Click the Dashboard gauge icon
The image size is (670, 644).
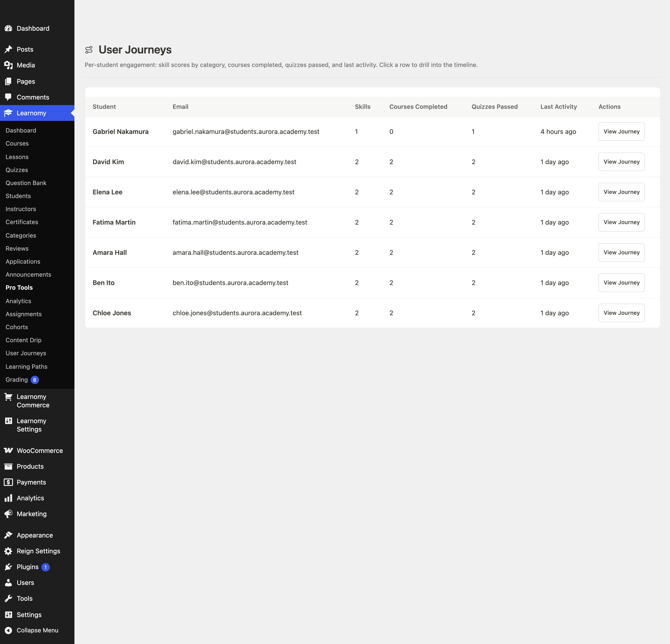(x=9, y=28)
